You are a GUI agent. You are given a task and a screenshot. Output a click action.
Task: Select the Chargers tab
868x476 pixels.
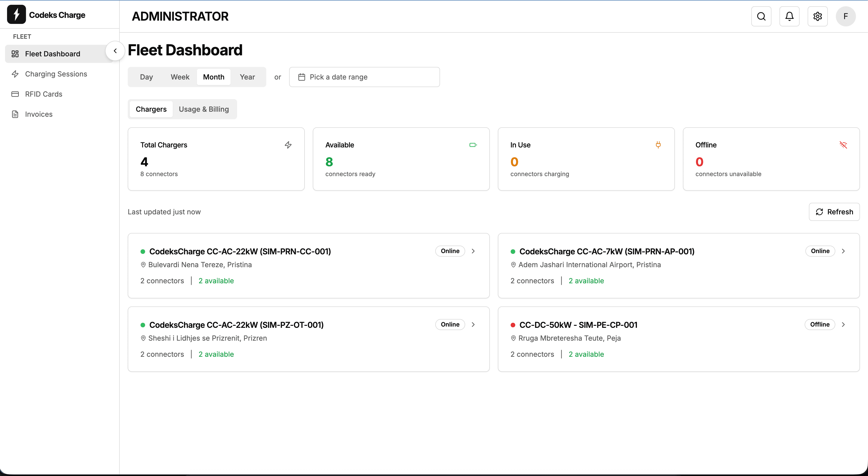pos(151,109)
